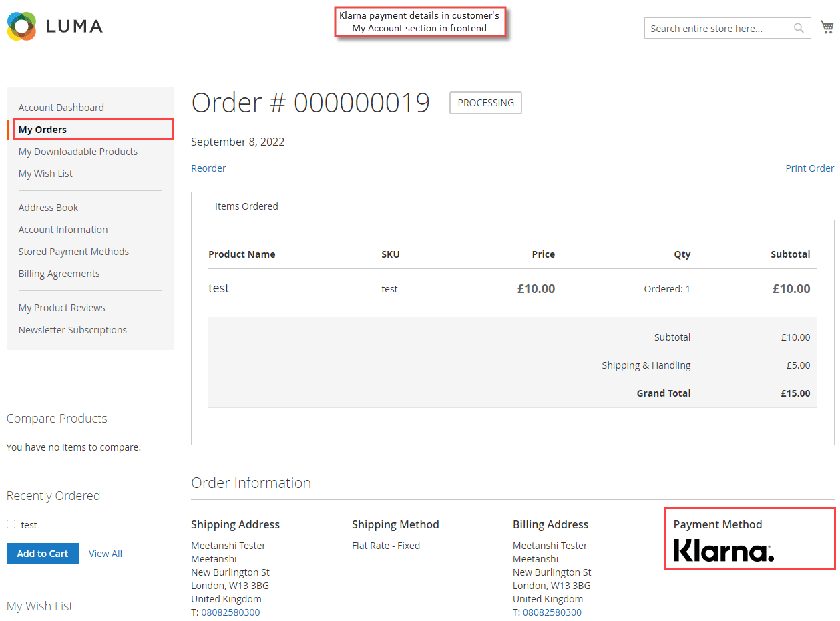Image resolution: width=840 pixels, height=621 pixels.
Task: Click the Print Order link
Action: point(809,168)
